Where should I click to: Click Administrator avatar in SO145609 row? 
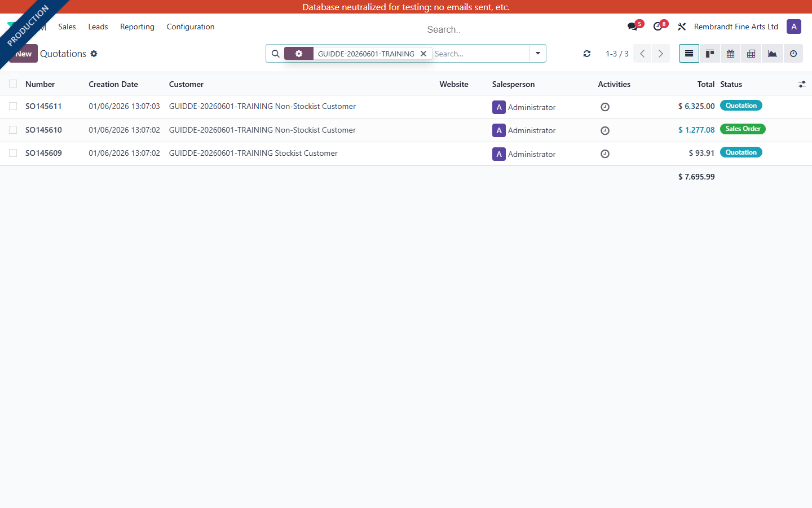(x=499, y=154)
